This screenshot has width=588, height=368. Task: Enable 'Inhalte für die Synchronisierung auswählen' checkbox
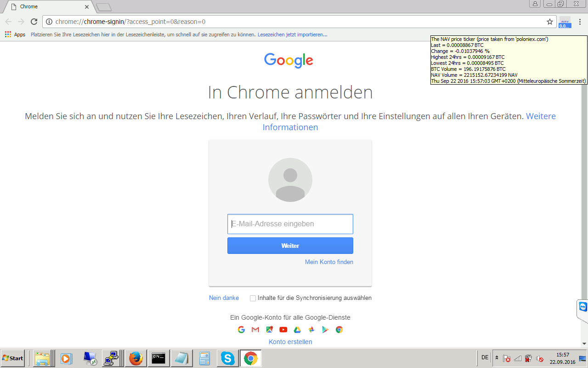click(253, 298)
